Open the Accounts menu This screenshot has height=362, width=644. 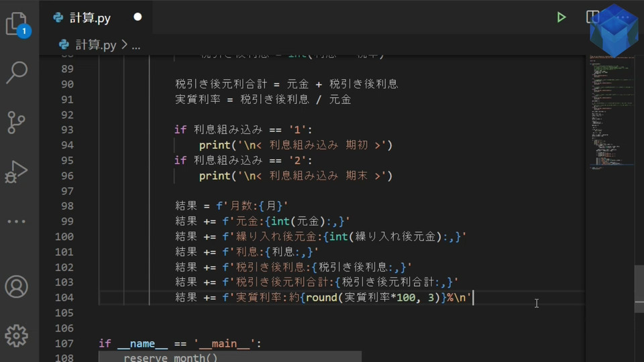click(16, 286)
